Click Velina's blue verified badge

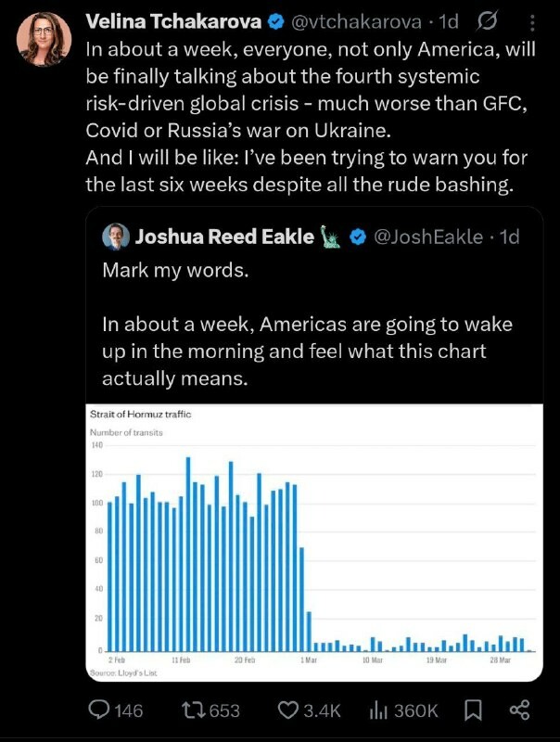click(275, 21)
